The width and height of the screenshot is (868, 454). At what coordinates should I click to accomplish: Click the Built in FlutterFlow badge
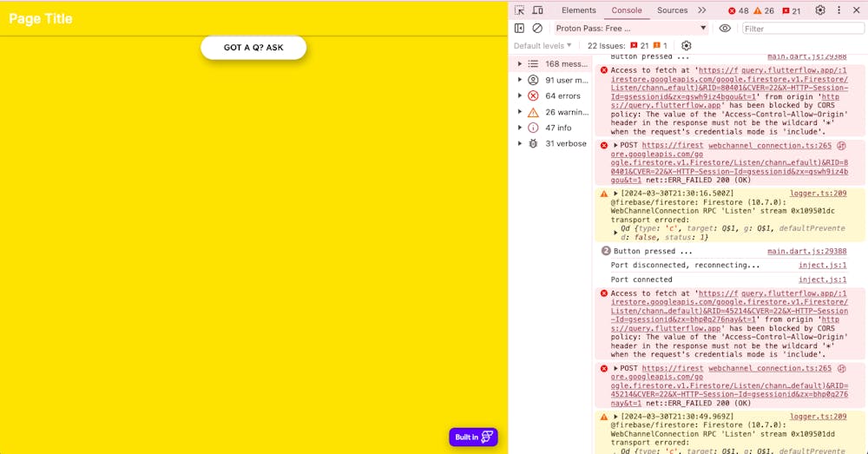tap(473, 437)
